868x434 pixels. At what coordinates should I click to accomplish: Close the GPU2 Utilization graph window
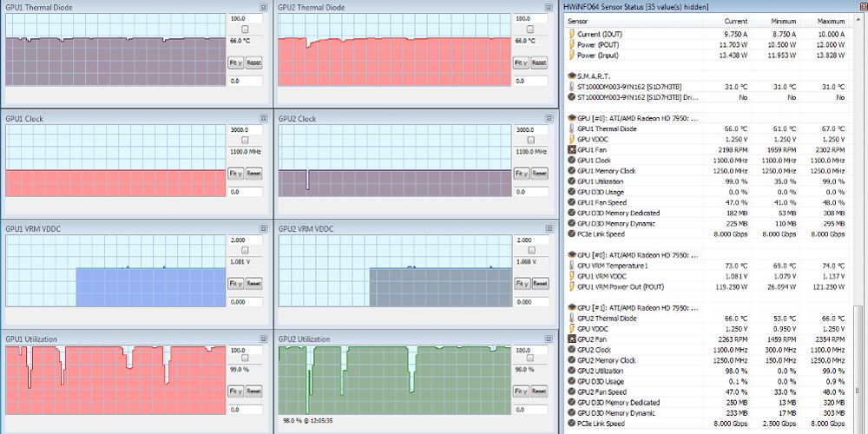pyautogui.click(x=549, y=339)
